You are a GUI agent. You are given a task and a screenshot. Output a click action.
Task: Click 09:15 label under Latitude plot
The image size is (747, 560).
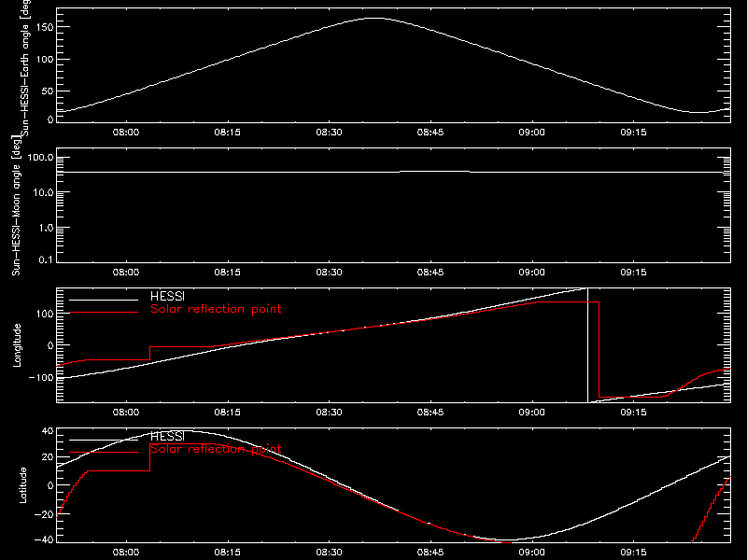tap(633, 552)
